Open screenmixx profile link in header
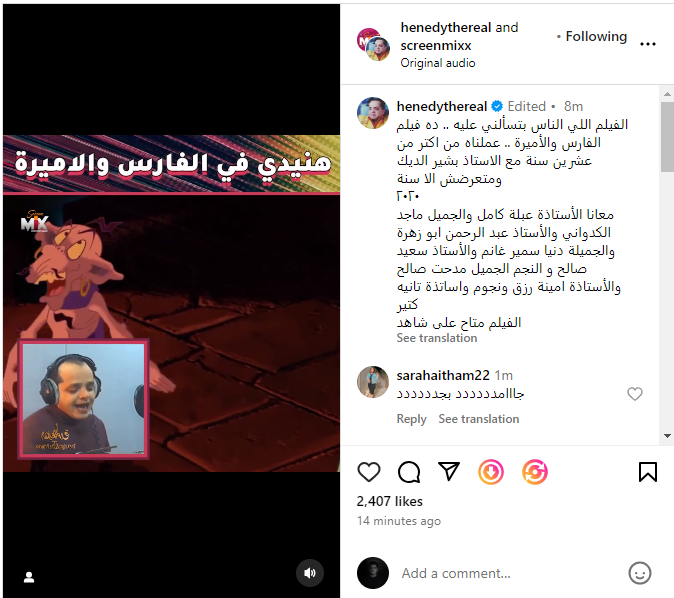Viewport: 674px width, 598px height. [x=436, y=46]
